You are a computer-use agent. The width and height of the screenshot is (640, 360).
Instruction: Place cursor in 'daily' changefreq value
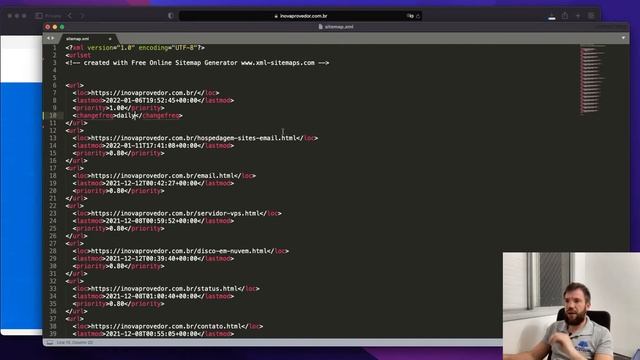tap(126, 116)
